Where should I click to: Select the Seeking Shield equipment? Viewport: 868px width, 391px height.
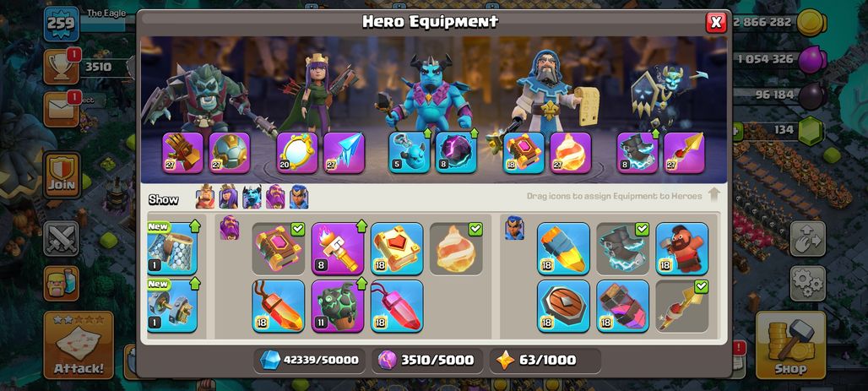point(563,306)
